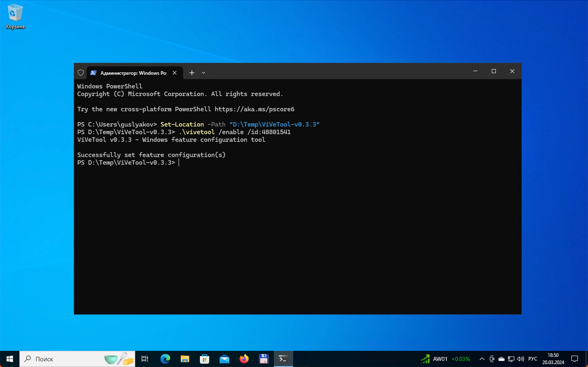Switch the РУС input language indicator
The width and height of the screenshot is (588, 367).
coord(533,359)
